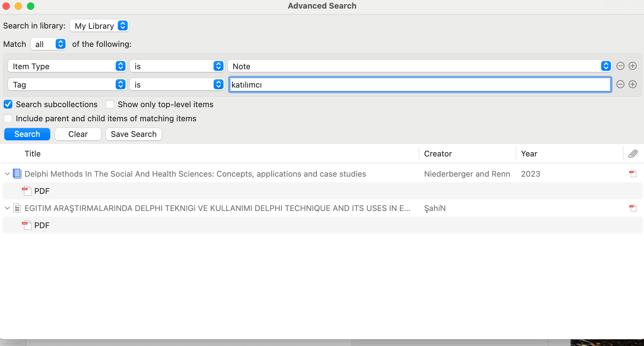The width and height of the screenshot is (644, 346).
Task: Remove the Tag search condition
Action: pyautogui.click(x=620, y=85)
